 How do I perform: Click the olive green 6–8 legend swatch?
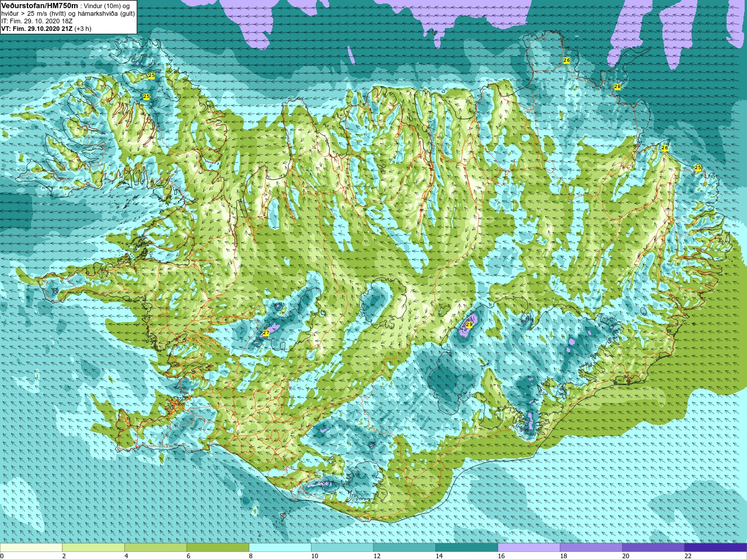[x=218, y=547]
